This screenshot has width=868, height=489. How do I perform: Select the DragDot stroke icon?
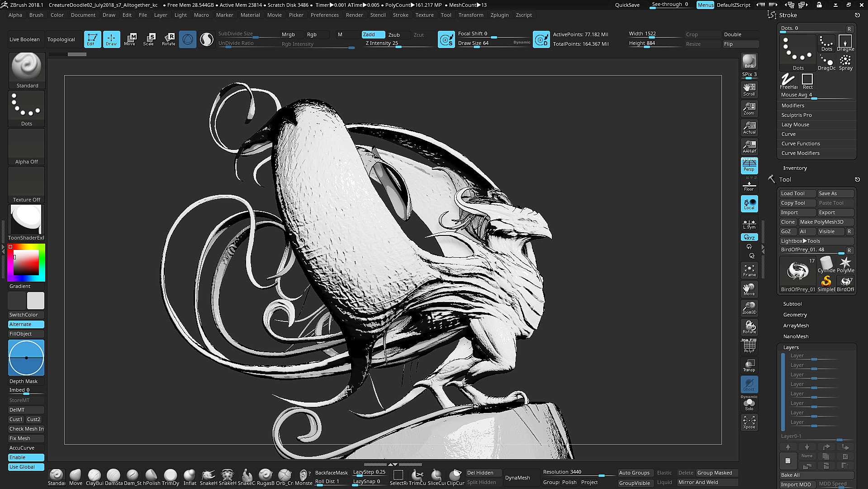826,62
